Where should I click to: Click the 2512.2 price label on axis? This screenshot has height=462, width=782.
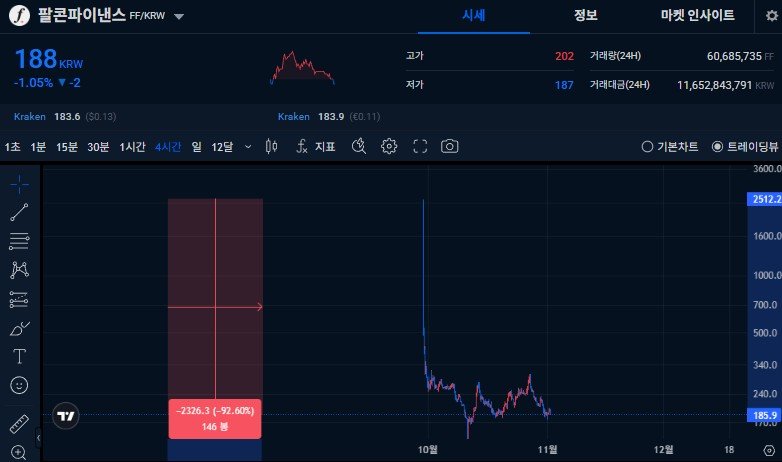[763, 200]
